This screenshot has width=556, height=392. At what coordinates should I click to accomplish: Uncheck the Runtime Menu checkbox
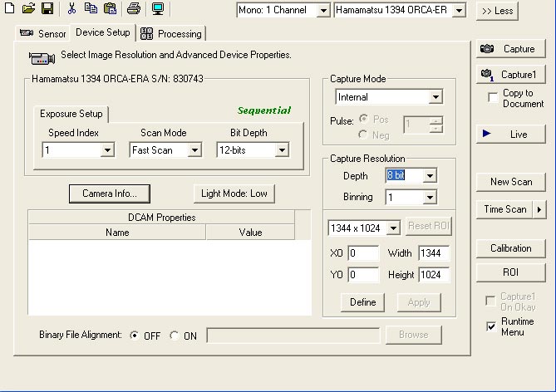point(491,326)
